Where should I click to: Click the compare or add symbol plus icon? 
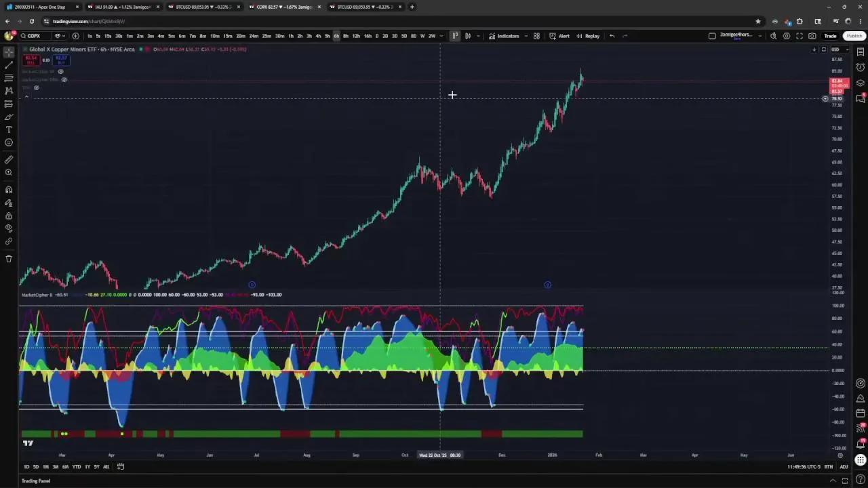(75, 36)
